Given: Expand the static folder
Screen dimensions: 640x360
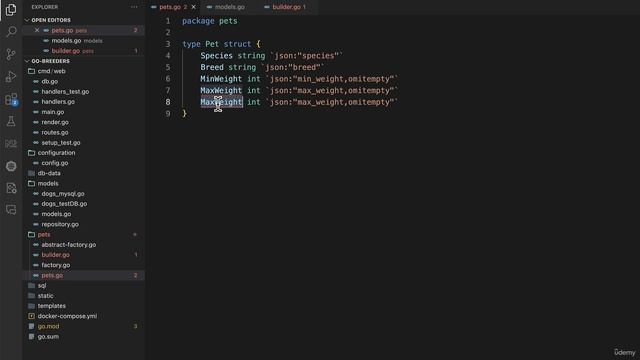Looking at the screenshot, I should 45,296.
